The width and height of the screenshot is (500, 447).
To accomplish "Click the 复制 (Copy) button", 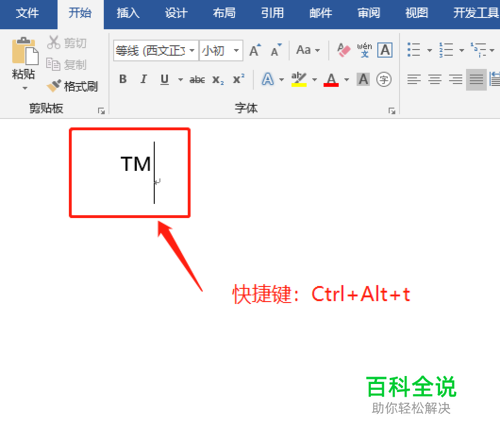I will click(66, 65).
